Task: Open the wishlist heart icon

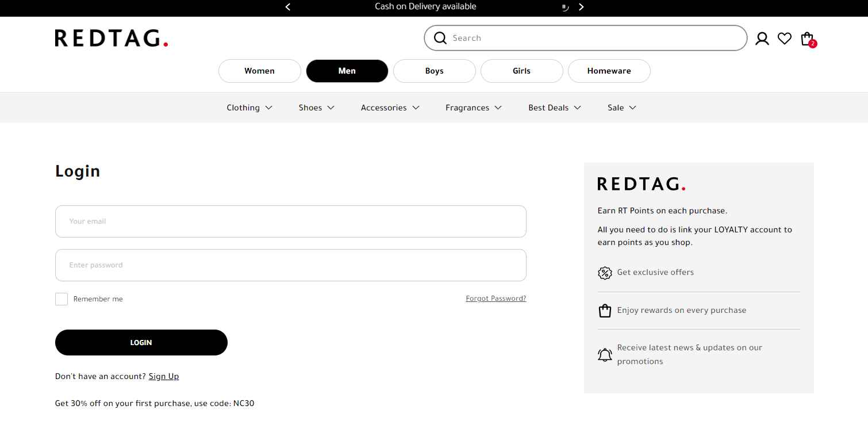Action: coord(784,38)
